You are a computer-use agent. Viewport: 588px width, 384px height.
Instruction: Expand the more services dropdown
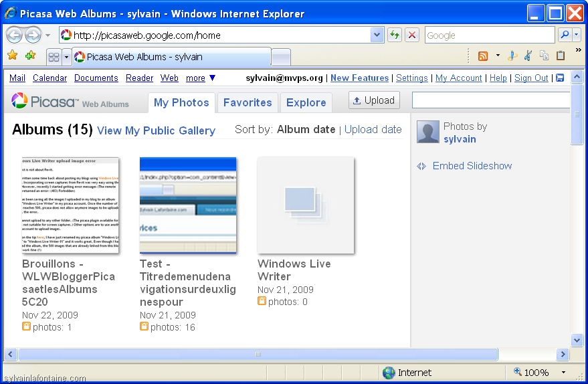point(201,78)
